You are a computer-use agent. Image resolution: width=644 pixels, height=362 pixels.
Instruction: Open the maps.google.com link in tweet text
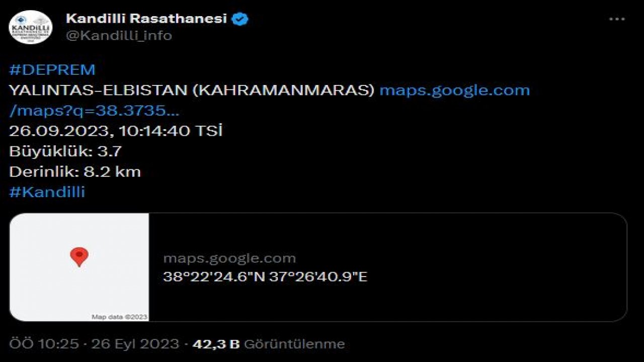[454, 90]
